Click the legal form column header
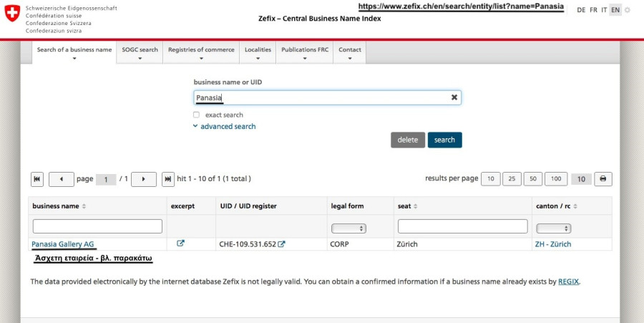 tap(348, 206)
